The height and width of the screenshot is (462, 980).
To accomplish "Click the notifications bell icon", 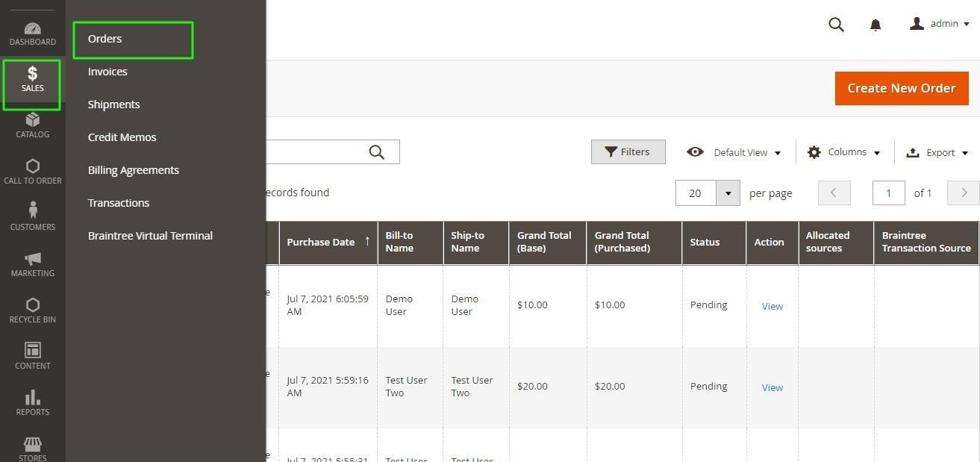I will [876, 25].
